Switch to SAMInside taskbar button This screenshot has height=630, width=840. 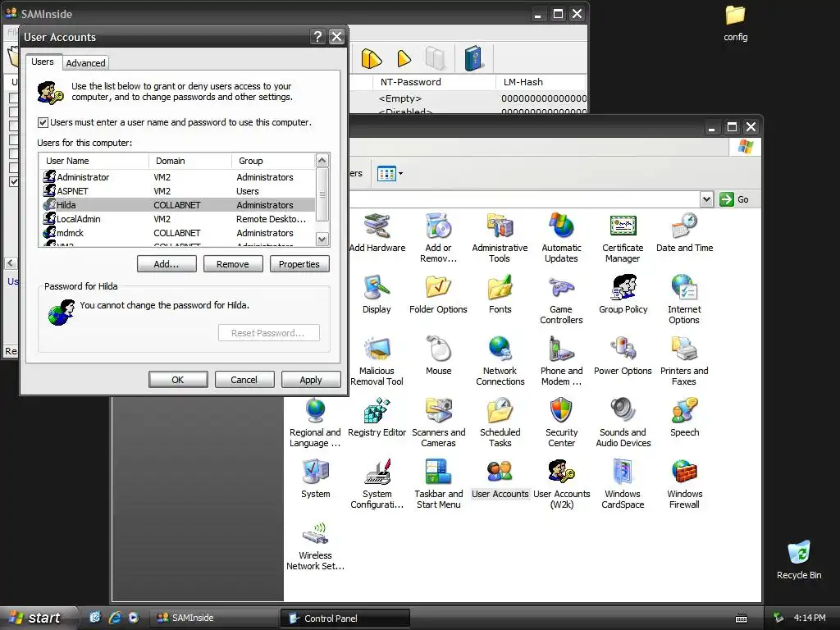[x=212, y=618]
